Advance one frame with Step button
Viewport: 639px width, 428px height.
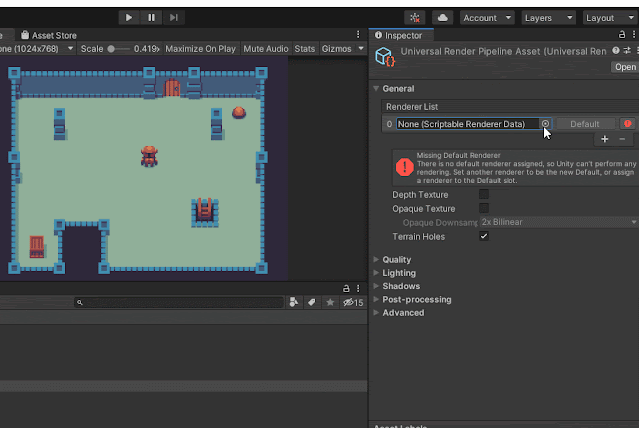point(174,18)
